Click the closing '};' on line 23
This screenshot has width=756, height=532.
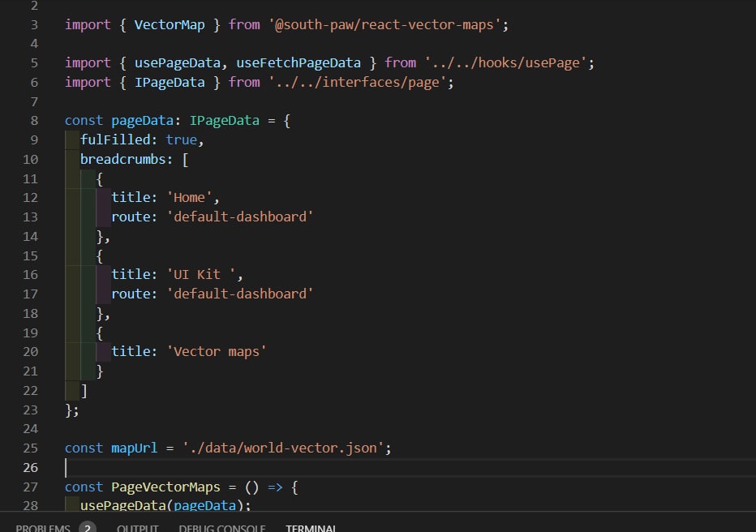click(72, 410)
